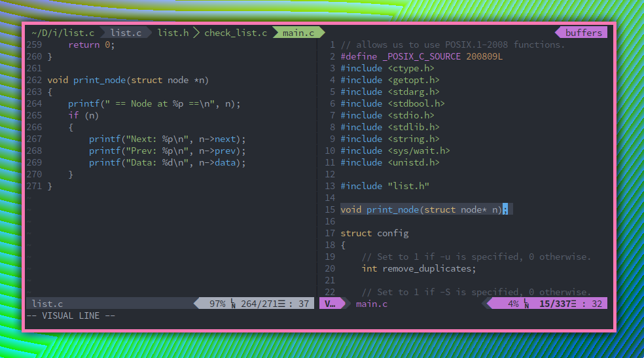This screenshot has width=644, height=358.
Task: Click the ~/D/i/list.c path segment
Action: [x=62, y=33]
